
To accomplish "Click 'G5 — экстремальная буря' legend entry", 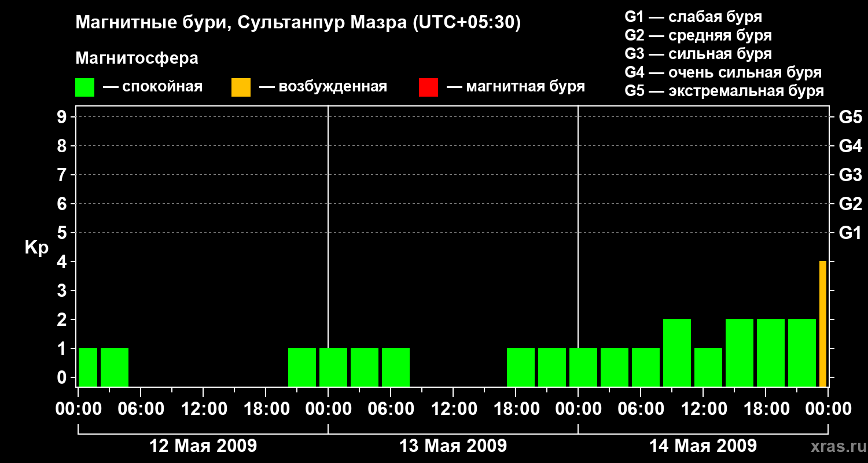I will coord(724,91).
